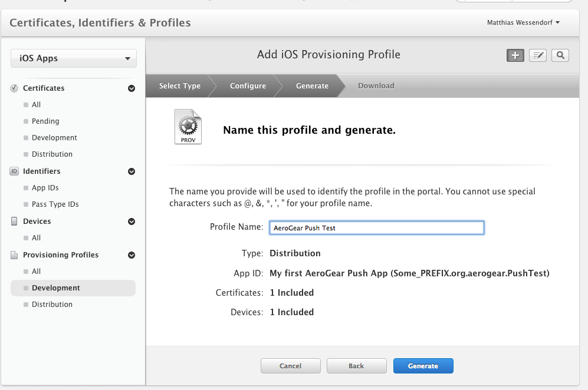This screenshot has height=390, width=588.
Task: Open the Matthias Wessendorf account menu
Action: coord(523,22)
